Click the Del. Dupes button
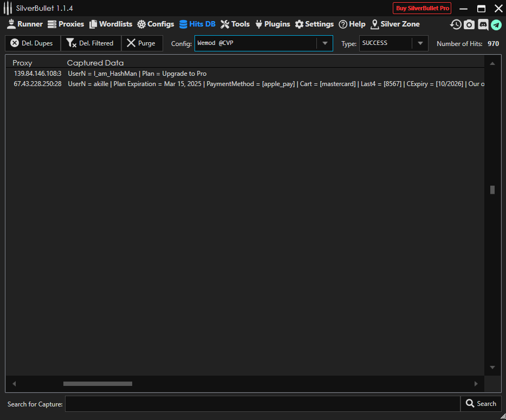Screen dimensions: 506x420 click(x=33, y=43)
